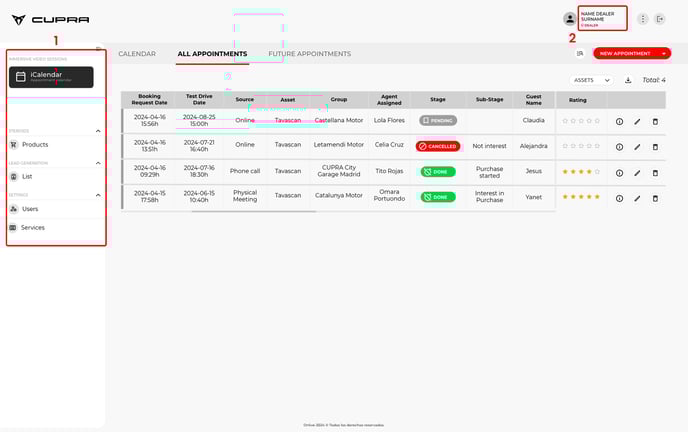The width and height of the screenshot is (688, 432).
Task: Switch to the Calendar tab
Action: 137,54
